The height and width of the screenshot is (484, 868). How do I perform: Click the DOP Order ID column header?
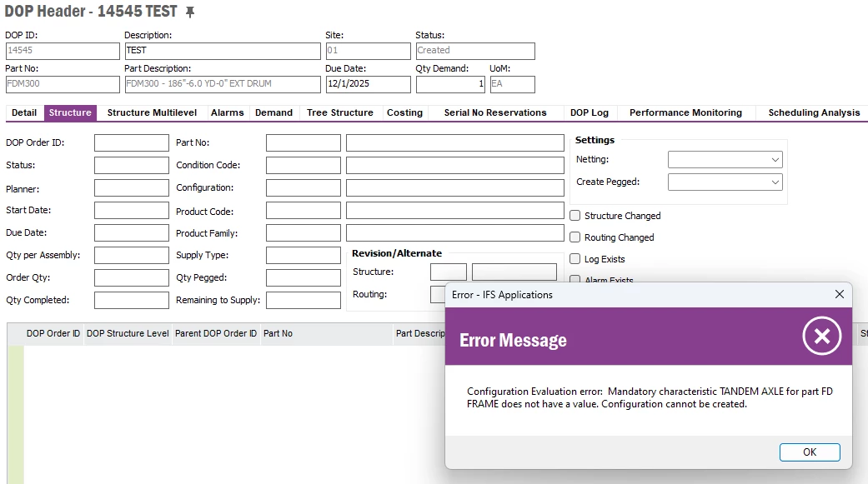click(53, 333)
